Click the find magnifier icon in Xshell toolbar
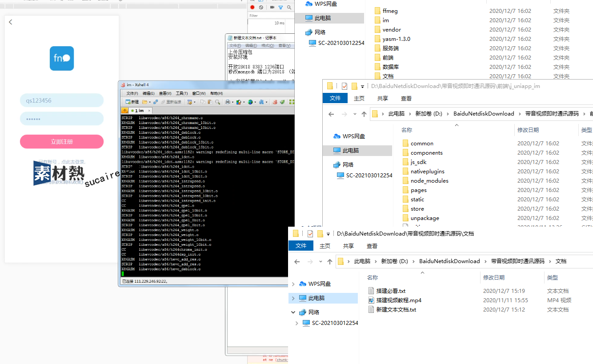Viewport: 593px width, 364px height. (217, 102)
